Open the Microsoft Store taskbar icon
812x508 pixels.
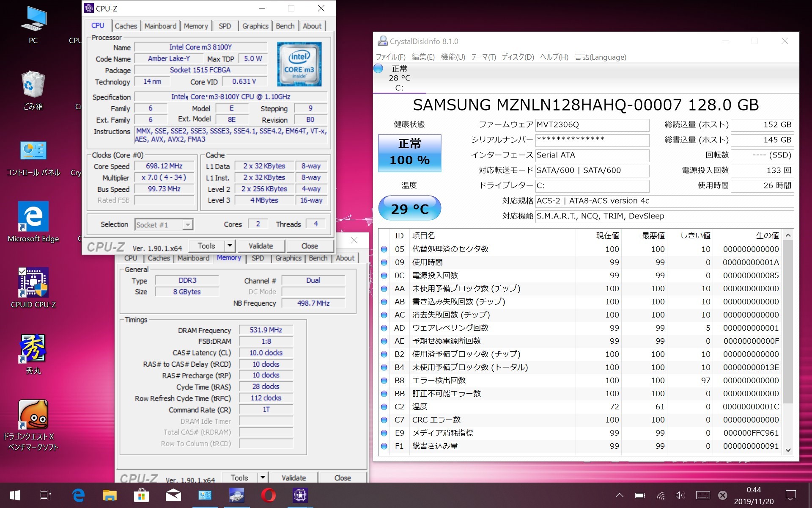(x=141, y=495)
